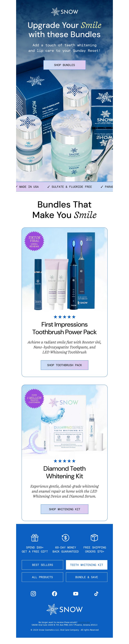Click the SNOW snowflake logo at top

[64, 12]
